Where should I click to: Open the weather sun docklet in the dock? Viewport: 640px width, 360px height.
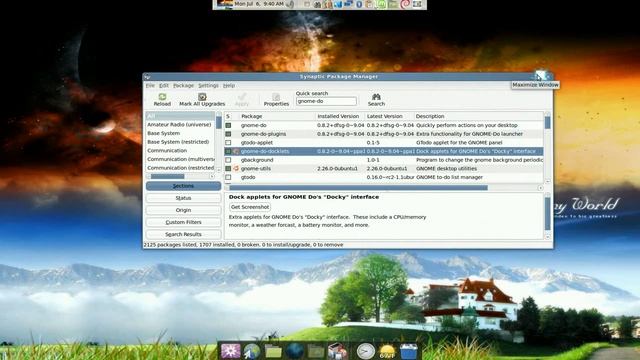[x=387, y=351]
